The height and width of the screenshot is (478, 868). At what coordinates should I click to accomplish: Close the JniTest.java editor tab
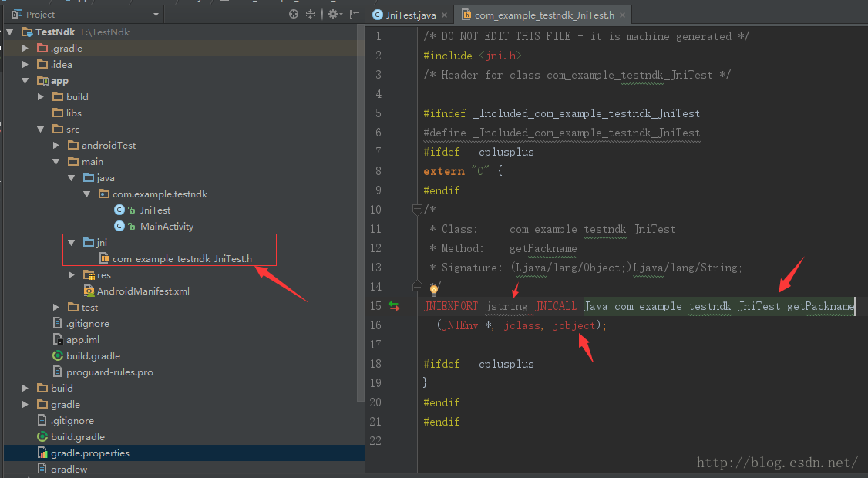(445, 15)
